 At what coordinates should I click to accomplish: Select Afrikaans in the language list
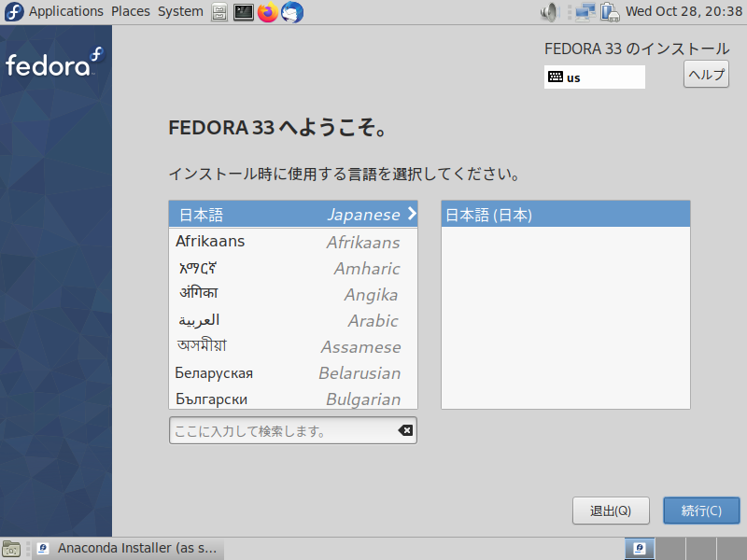click(x=293, y=242)
